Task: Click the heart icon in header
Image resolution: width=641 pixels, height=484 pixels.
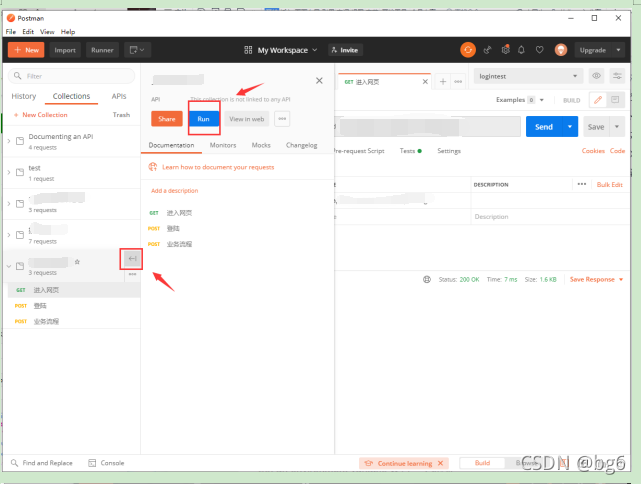Action: 540,50
